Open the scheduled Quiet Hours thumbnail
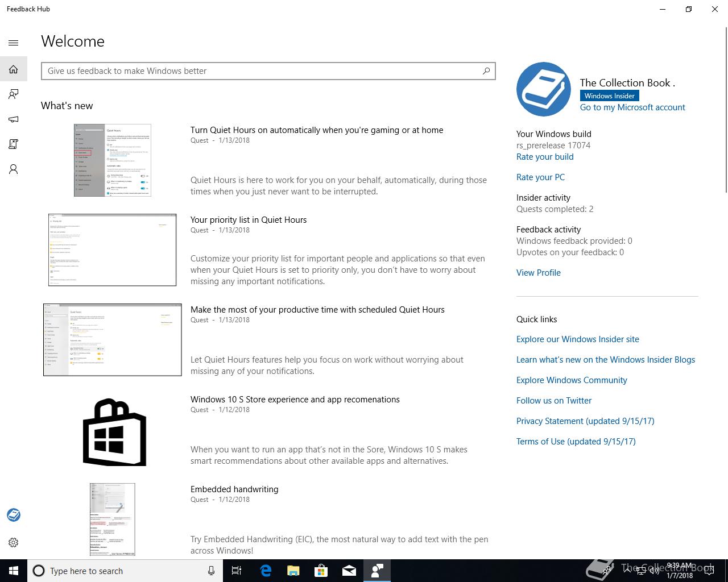Screen dimensions: 728x582 pyautogui.click(x=113, y=340)
